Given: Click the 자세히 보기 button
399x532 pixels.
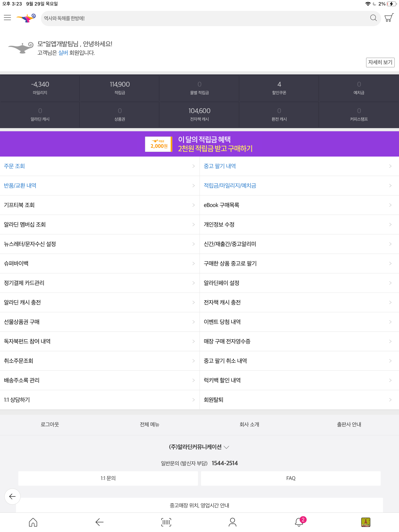Looking at the screenshot, I should tap(380, 63).
